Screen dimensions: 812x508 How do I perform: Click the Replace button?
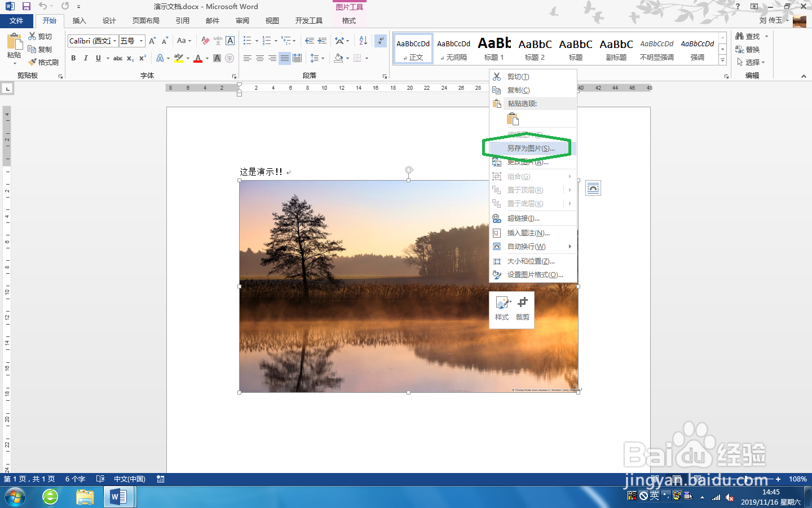pos(748,49)
